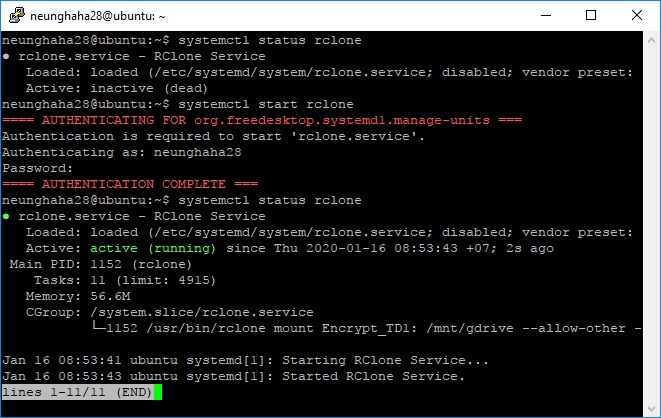Click the 'AUTHENTICATION COMPLETE' red line
The height and width of the screenshot is (418, 661).
coord(130,184)
